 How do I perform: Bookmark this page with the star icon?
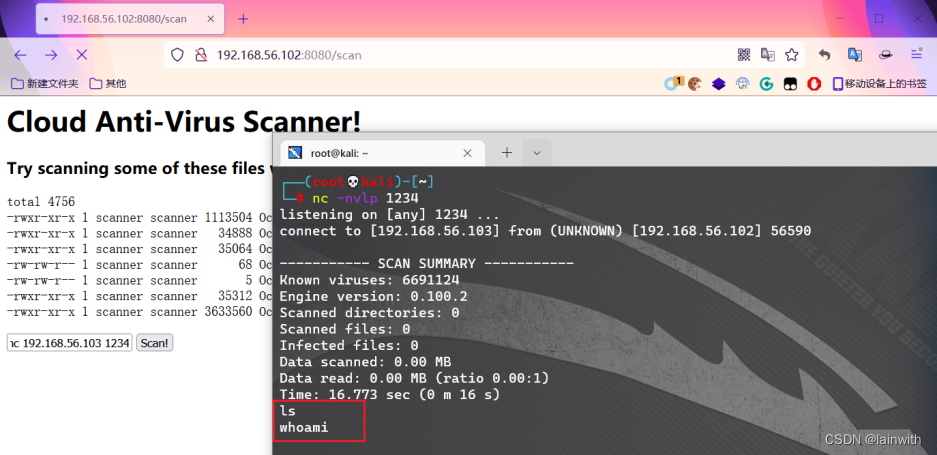[x=792, y=55]
